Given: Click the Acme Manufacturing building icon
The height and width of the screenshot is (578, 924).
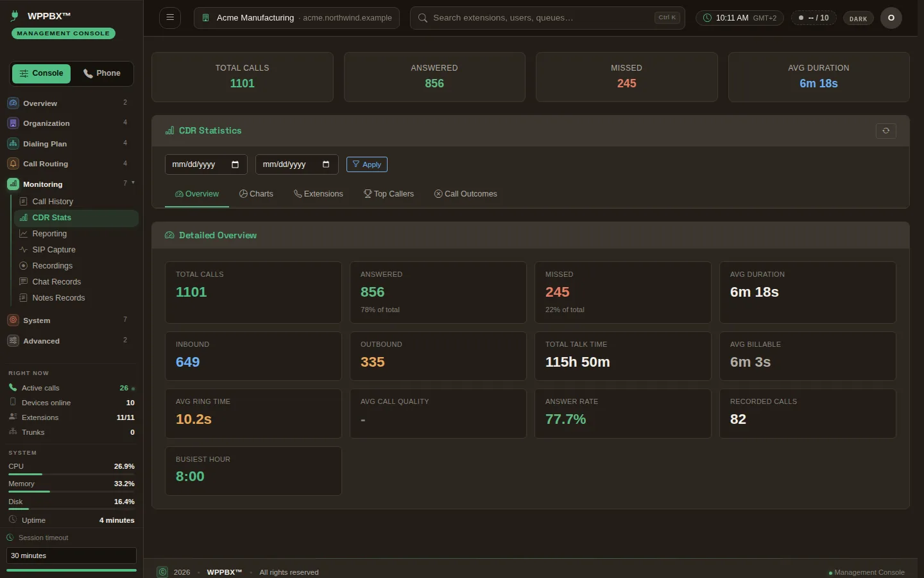Looking at the screenshot, I should (x=206, y=18).
